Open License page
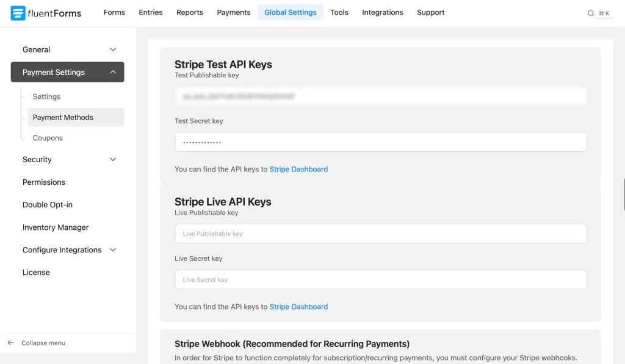Screen dimensions: 625x364 (36, 273)
